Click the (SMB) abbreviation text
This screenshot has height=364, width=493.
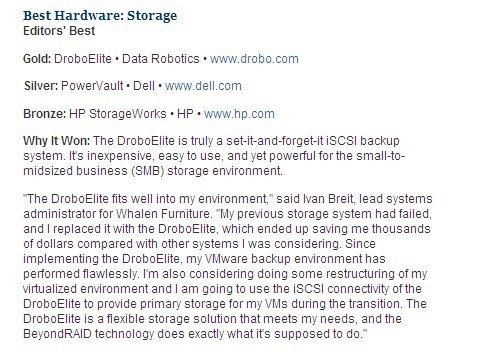pyautogui.click(x=148, y=171)
